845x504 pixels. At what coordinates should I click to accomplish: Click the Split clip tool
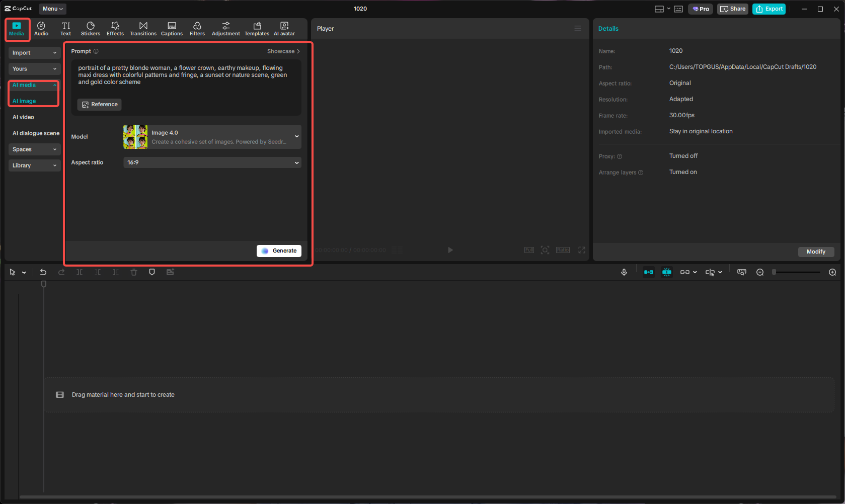pyautogui.click(x=80, y=272)
